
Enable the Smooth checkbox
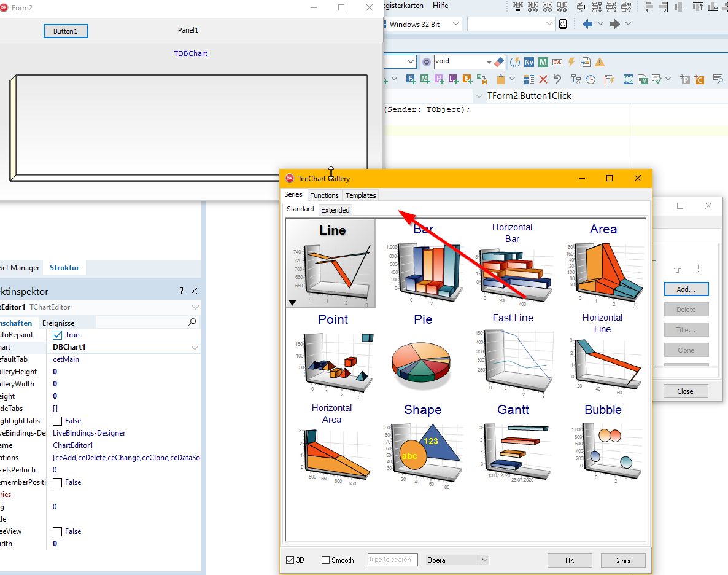pos(326,560)
